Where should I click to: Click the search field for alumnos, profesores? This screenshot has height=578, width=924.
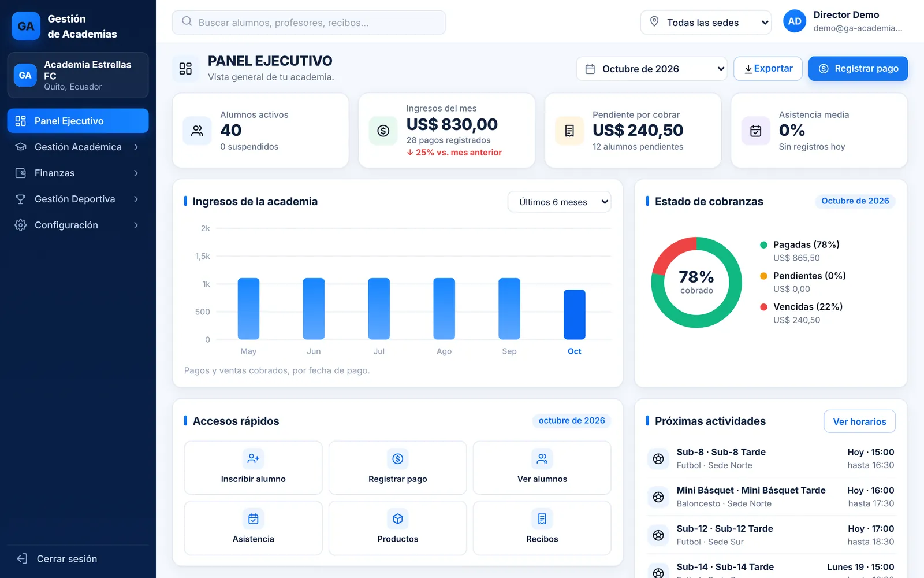pyautogui.click(x=309, y=23)
